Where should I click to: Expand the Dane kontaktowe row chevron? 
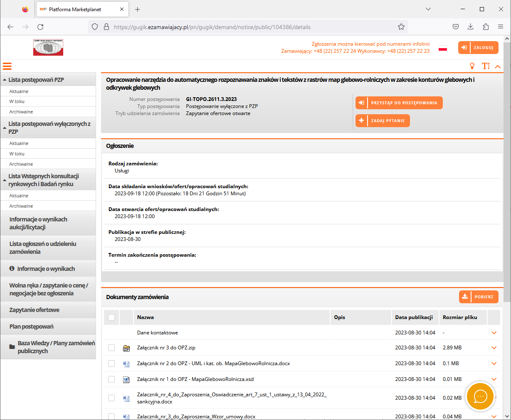click(x=494, y=333)
